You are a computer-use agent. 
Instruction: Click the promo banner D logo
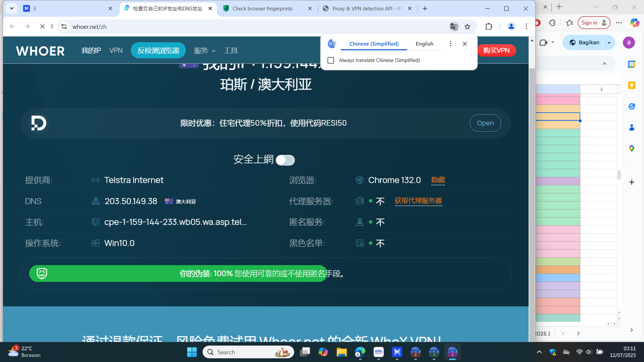pyautogui.click(x=39, y=123)
